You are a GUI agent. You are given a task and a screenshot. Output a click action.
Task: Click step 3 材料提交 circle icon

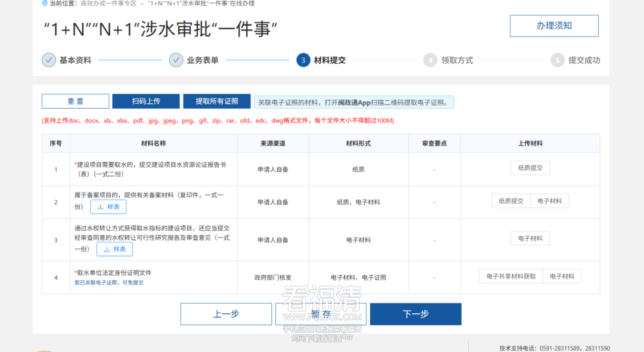point(303,60)
